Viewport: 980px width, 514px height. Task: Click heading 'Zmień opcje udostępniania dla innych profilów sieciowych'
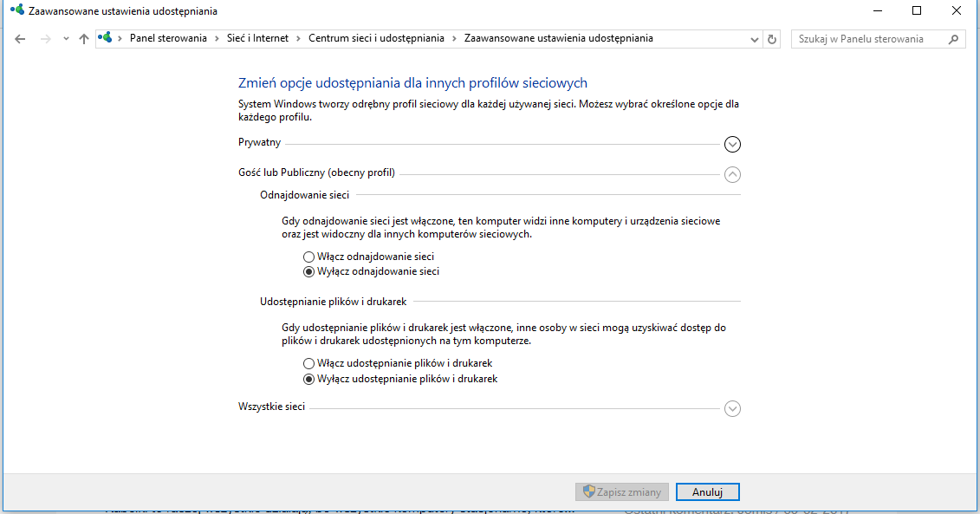point(412,82)
